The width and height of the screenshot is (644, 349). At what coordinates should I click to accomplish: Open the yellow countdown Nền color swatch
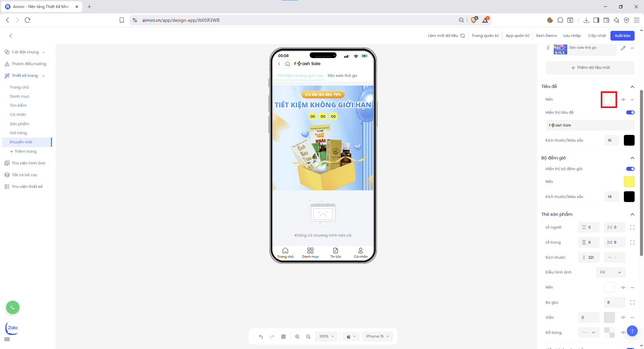[x=629, y=182]
